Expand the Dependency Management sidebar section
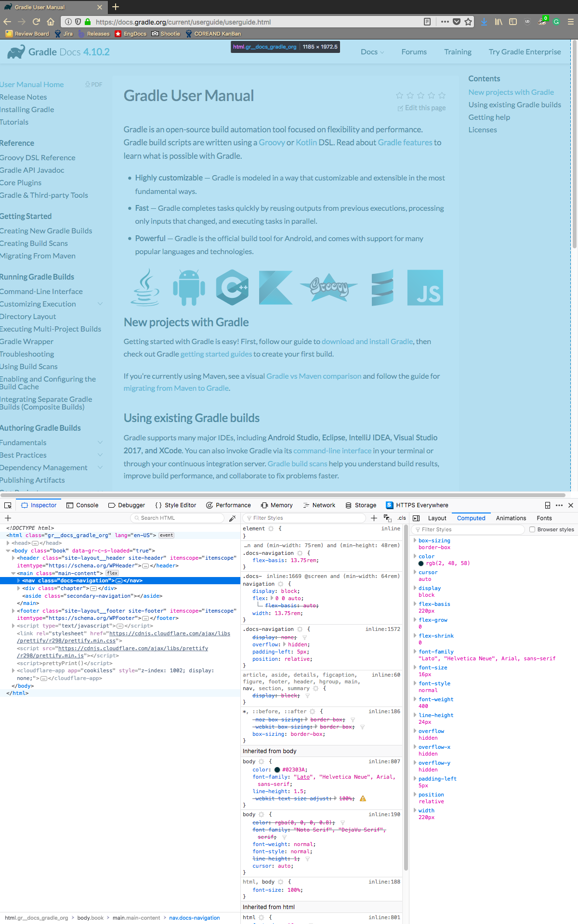 pyautogui.click(x=100, y=467)
